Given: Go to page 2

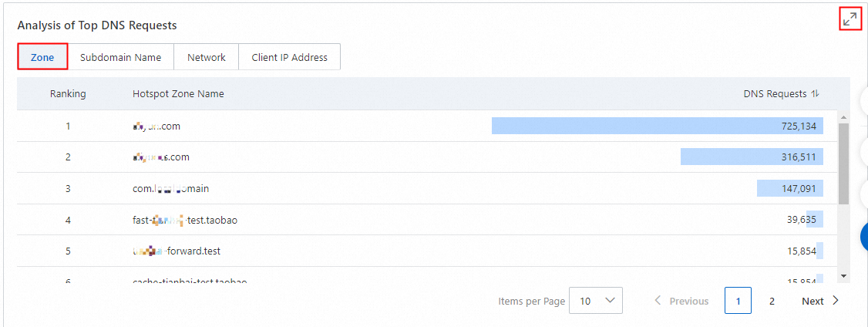Looking at the screenshot, I should (771, 301).
